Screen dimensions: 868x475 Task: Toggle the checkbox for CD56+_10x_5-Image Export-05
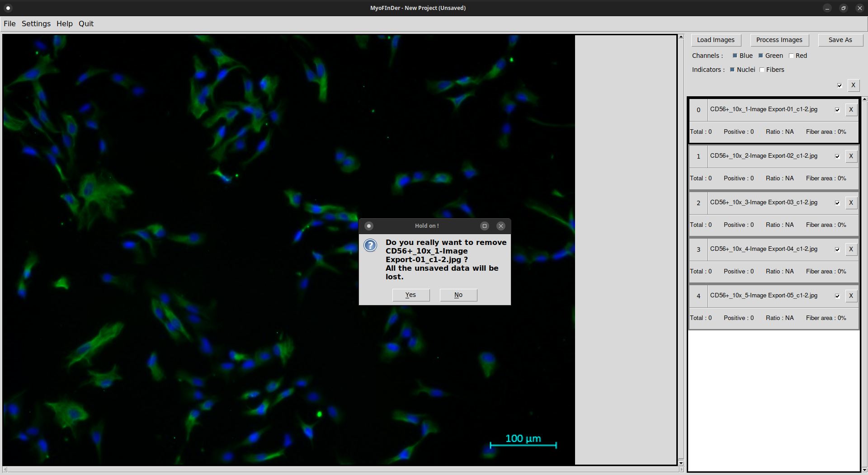(837, 296)
